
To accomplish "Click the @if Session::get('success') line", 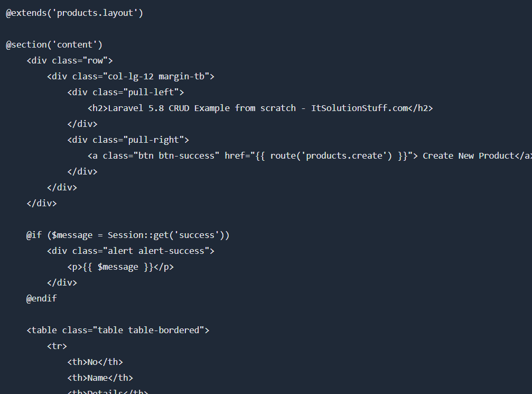I will point(128,235).
